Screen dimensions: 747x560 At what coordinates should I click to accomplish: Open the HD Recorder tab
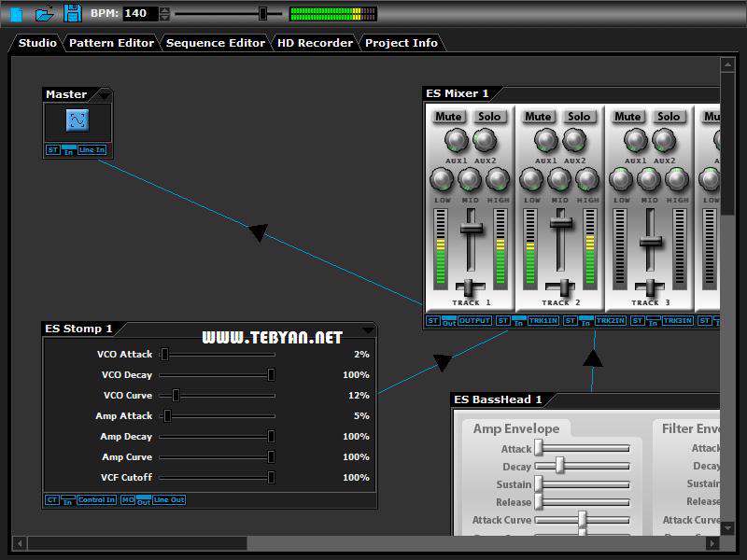click(x=315, y=42)
